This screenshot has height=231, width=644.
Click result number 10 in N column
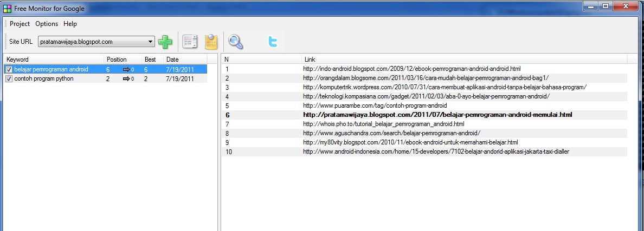[229, 151]
